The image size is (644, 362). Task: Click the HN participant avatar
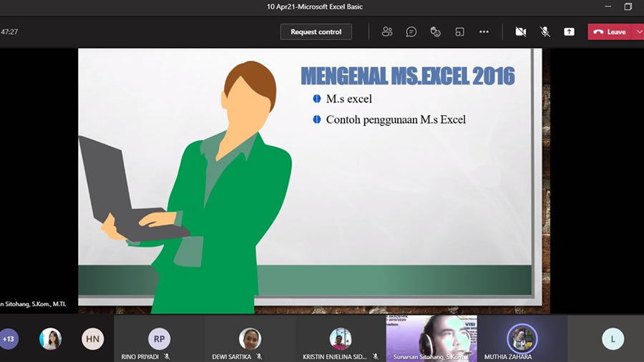(x=92, y=338)
